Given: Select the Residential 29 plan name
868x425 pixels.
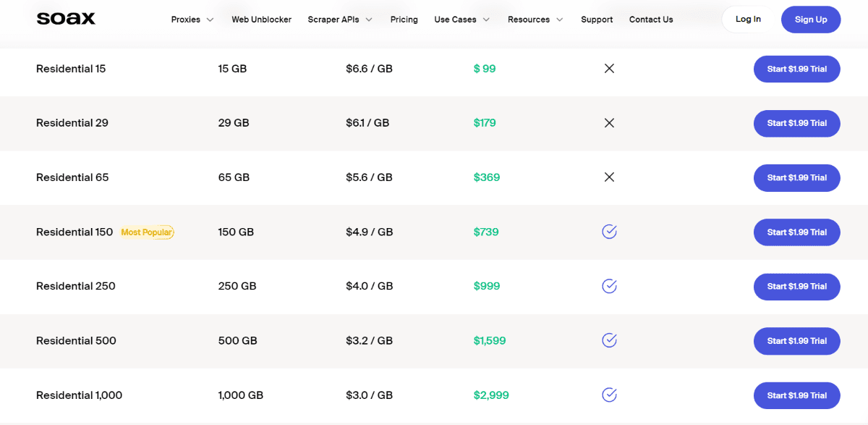Looking at the screenshot, I should pos(72,123).
